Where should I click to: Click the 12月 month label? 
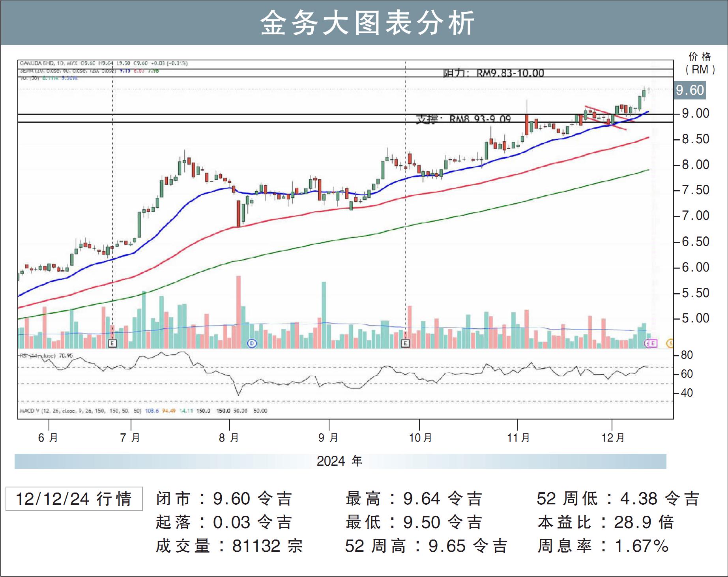pos(613,438)
